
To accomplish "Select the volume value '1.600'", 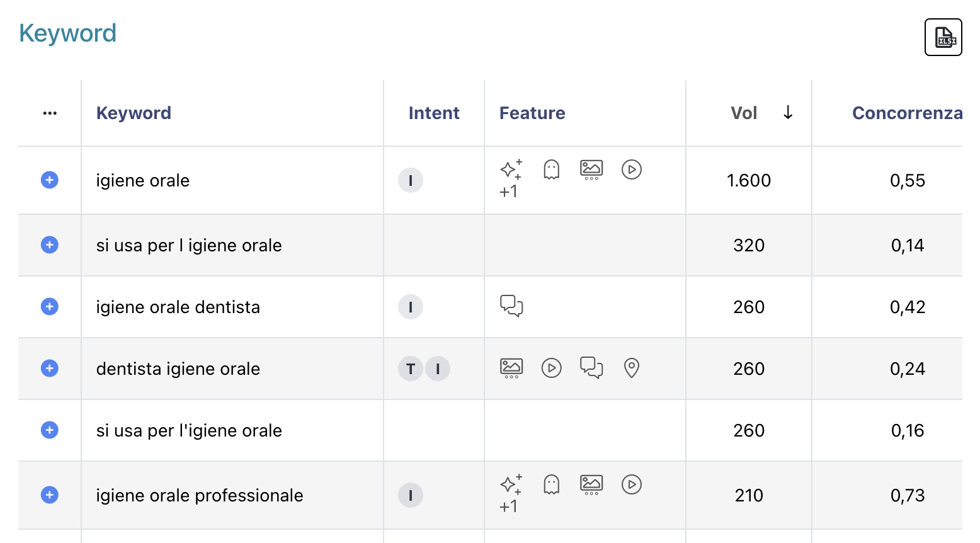I will coord(749,181).
